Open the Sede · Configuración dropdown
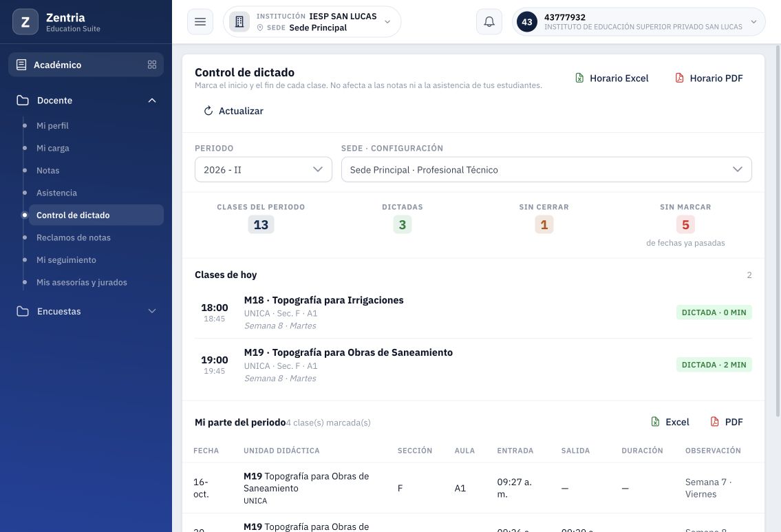 coord(546,170)
